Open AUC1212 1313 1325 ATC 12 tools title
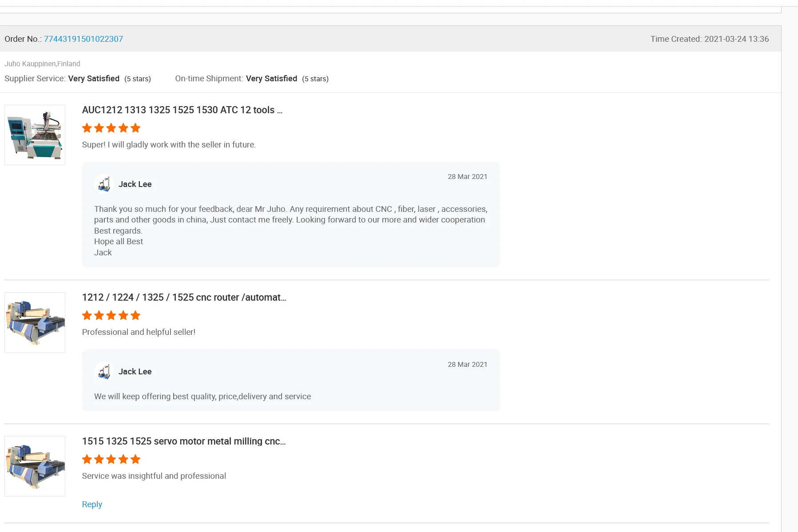This screenshot has width=798, height=532. coord(182,110)
